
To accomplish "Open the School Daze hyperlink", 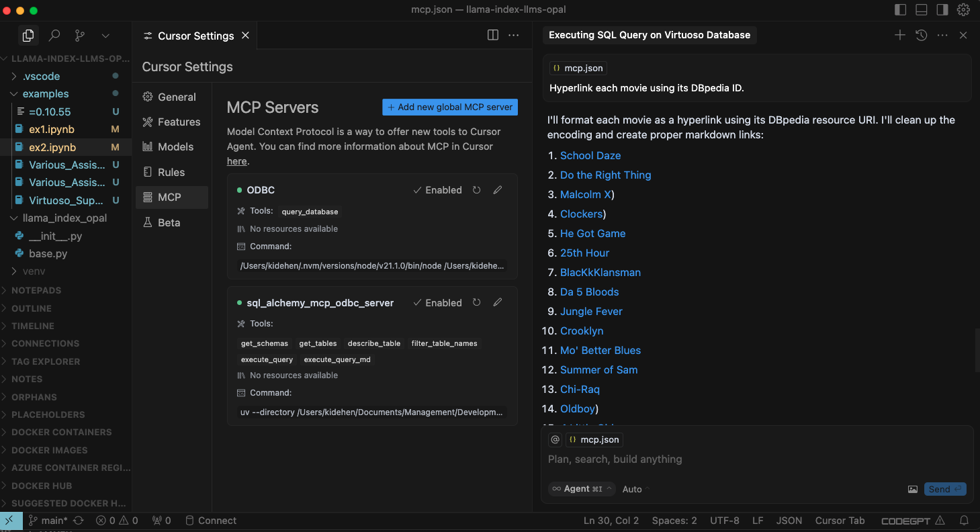I will 590,156.
